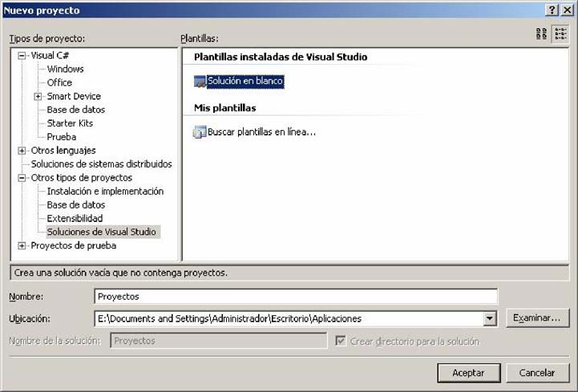Select Extensibilidad project type
Screen dimensions: 578x392
pyautogui.click(x=75, y=219)
